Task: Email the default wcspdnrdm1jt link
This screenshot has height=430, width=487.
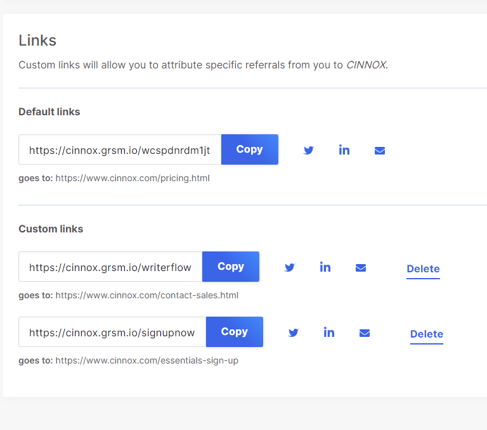Action: pyautogui.click(x=380, y=151)
